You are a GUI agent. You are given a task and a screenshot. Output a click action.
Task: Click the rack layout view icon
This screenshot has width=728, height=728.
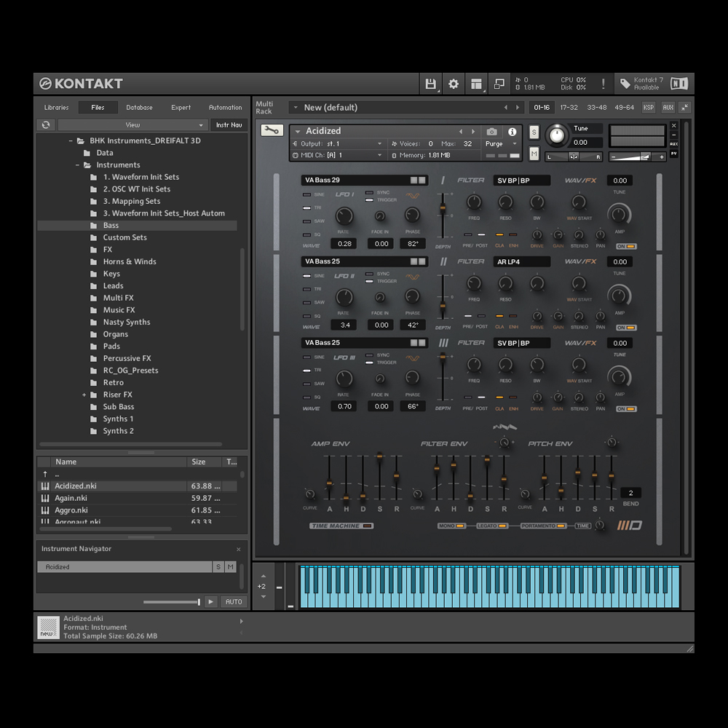coord(476,84)
